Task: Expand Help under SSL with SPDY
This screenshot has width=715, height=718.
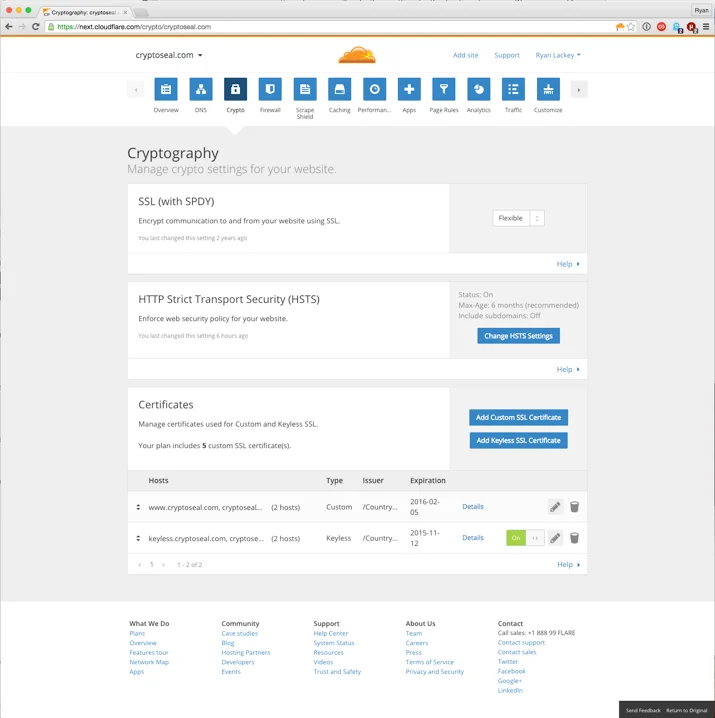Action: (568, 264)
